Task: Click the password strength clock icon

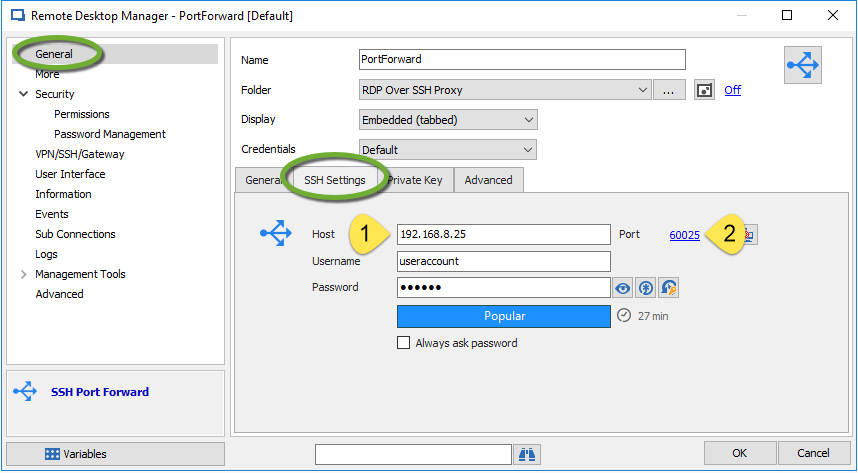Action: 624,315
